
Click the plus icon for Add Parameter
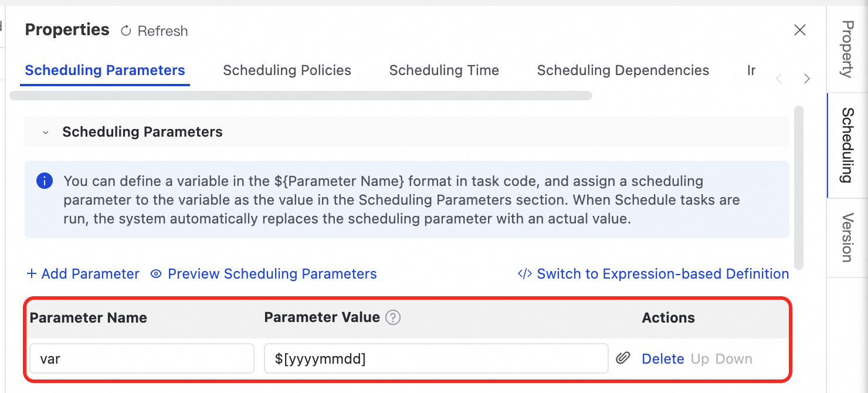[x=31, y=274]
